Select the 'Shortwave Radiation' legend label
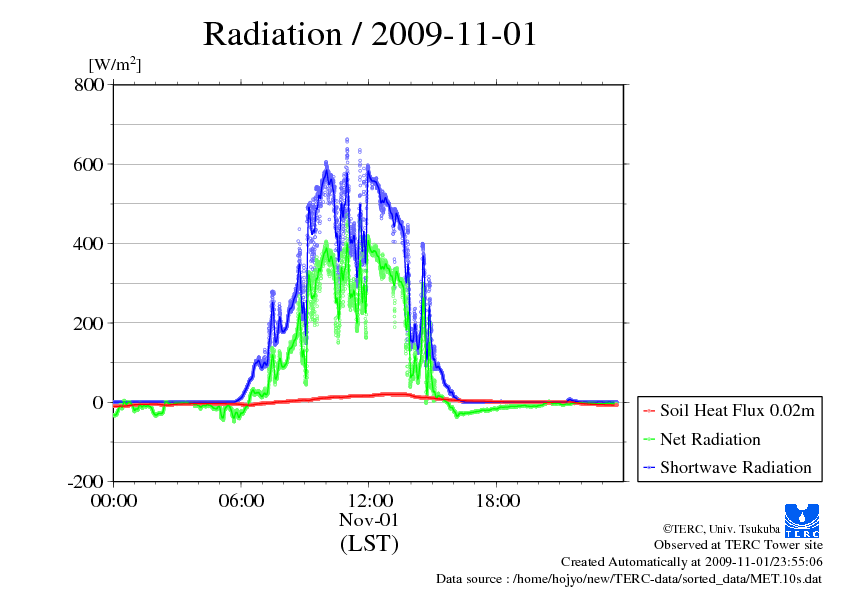Screen dimensions: 842x595 pos(736,467)
